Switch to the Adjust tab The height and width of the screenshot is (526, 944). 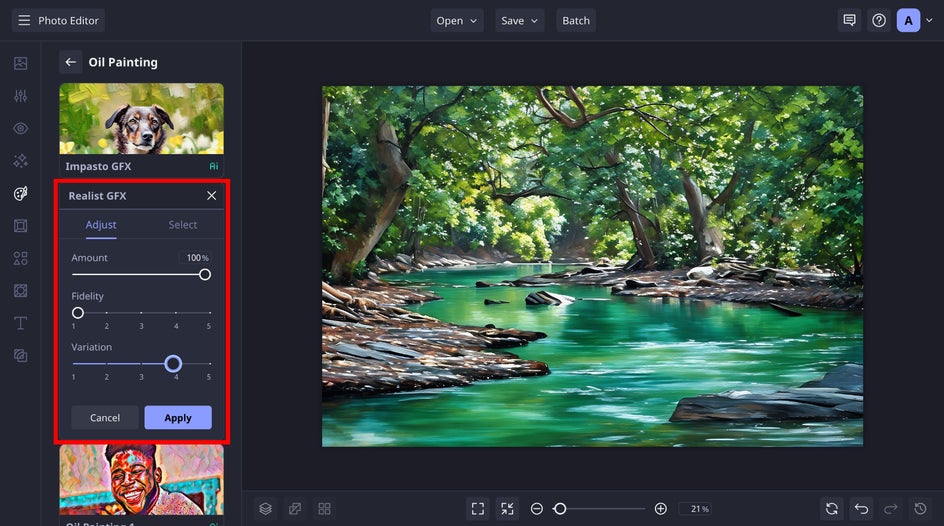pos(101,224)
